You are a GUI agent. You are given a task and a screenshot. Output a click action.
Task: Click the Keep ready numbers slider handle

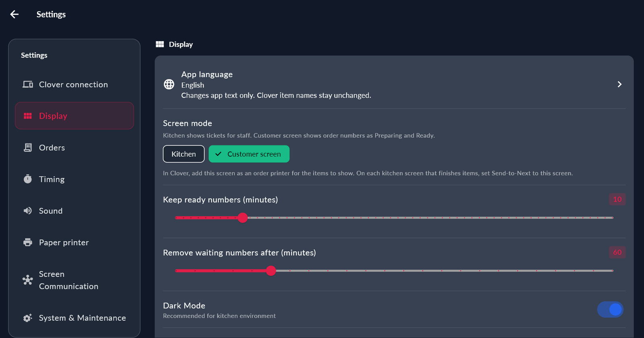[x=242, y=218]
